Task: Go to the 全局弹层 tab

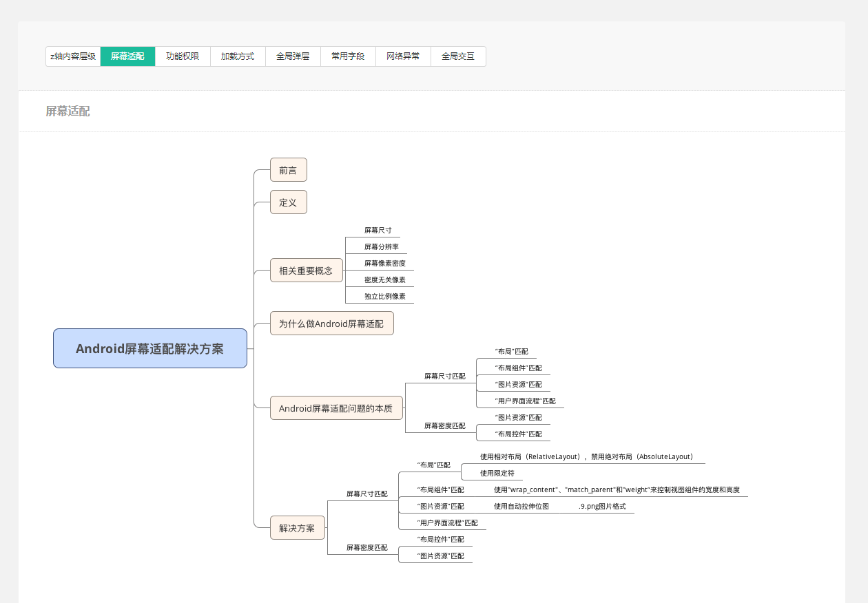Action: [x=293, y=56]
